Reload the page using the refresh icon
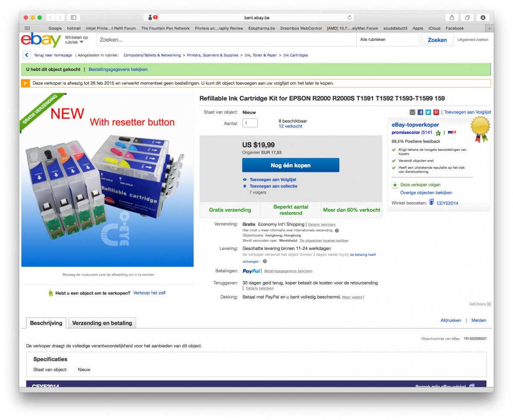Viewport: 513px width, 420px height. click(x=350, y=18)
